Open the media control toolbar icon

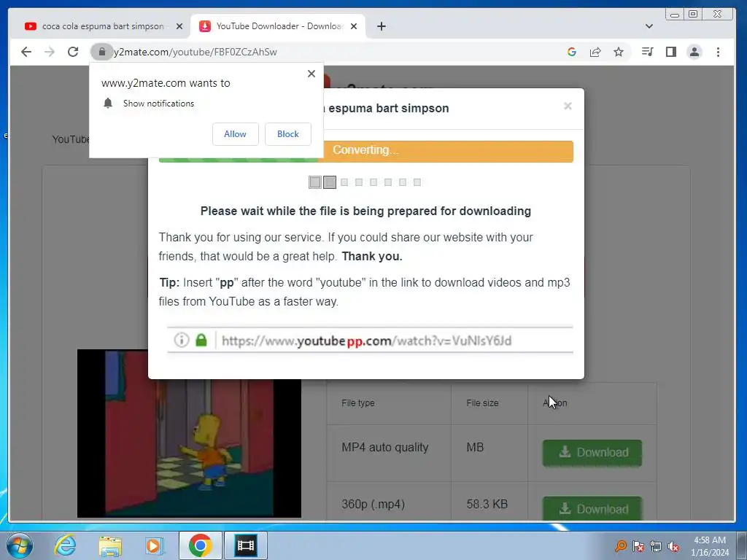(x=647, y=52)
